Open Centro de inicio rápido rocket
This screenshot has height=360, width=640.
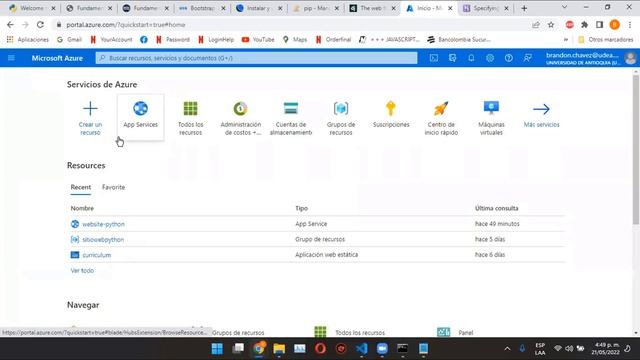(x=441, y=109)
